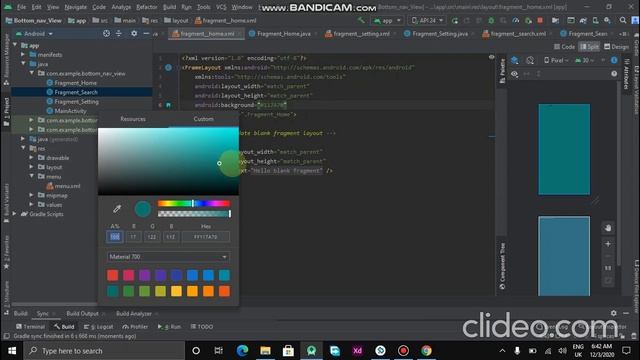Viewport: 640px width, 360px height.
Task: Open the API 24 device dropdown
Action: (x=427, y=20)
